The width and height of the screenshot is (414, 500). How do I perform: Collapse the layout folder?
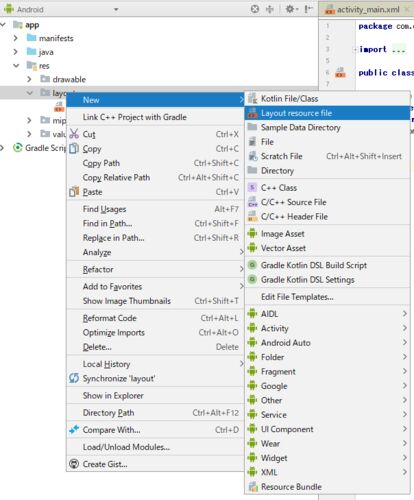[x=30, y=93]
